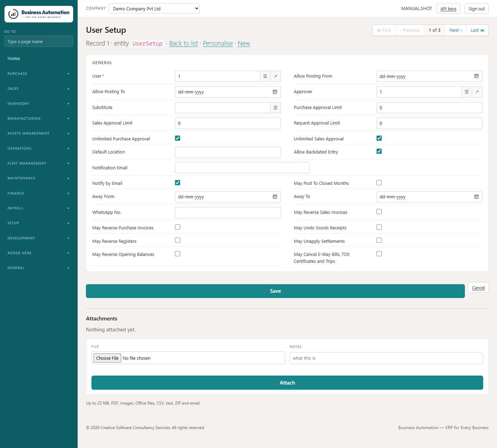Open the Company dropdown
The height and width of the screenshot is (448, 497).
pyautogui.click(x=154, y=8)
